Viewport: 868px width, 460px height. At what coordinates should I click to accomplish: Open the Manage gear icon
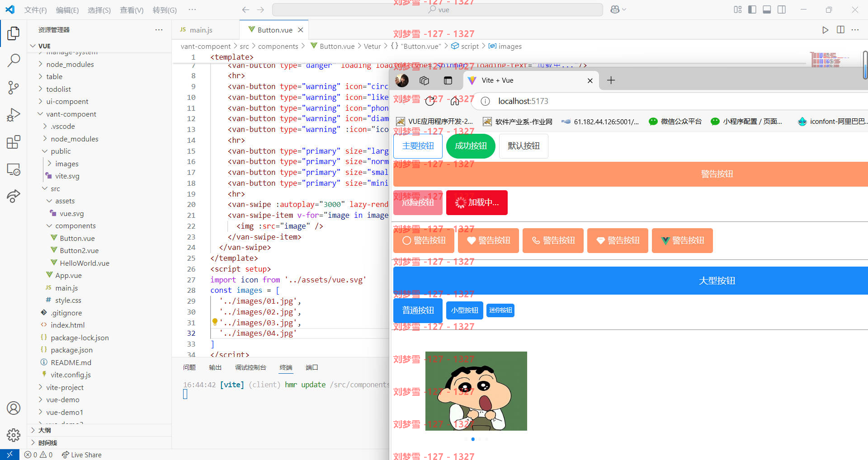(14, 435)
